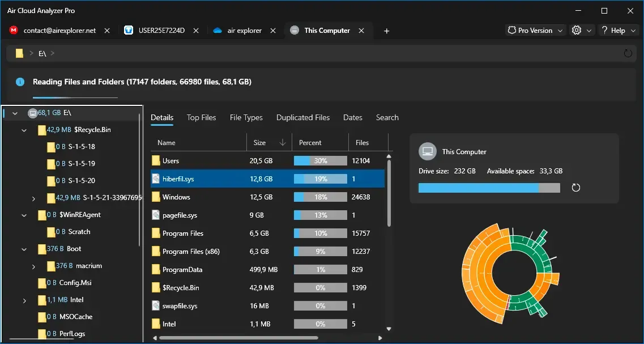The width and height of the screenshot is (644, 344).
Task: Open the Search tab
Action: point(387,117)
